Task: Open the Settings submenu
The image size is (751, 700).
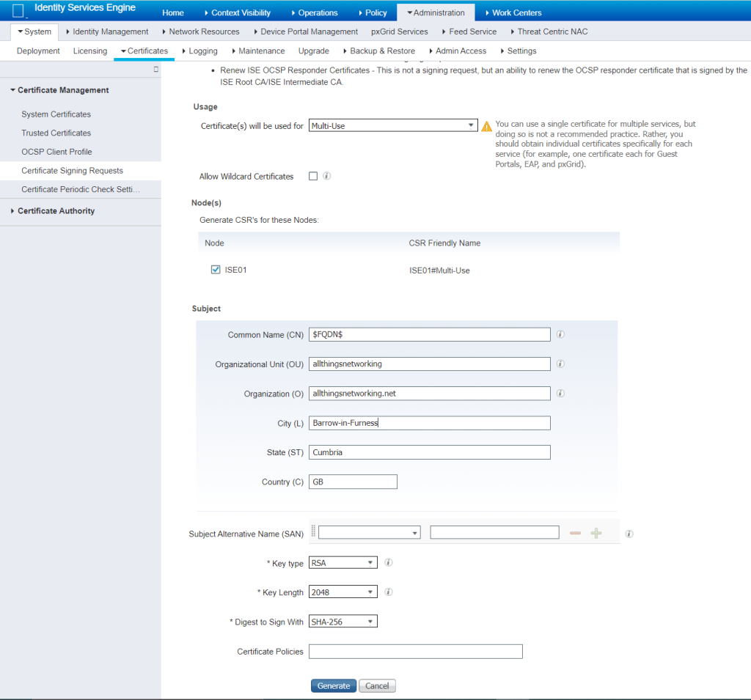Action: (519, 51)
